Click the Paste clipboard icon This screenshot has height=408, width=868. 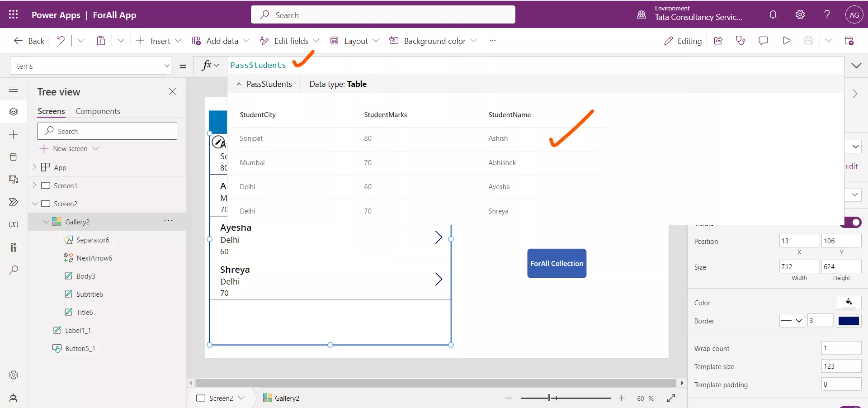point(101,41)
